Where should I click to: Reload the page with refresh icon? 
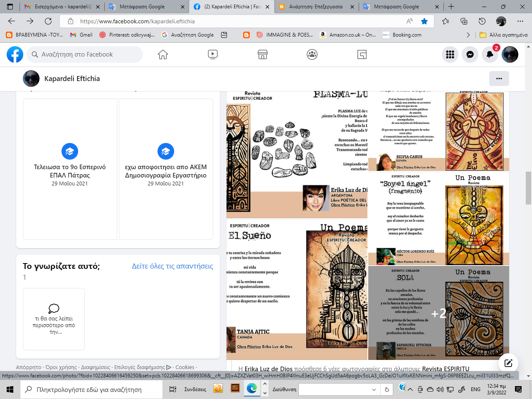point(48,21)
